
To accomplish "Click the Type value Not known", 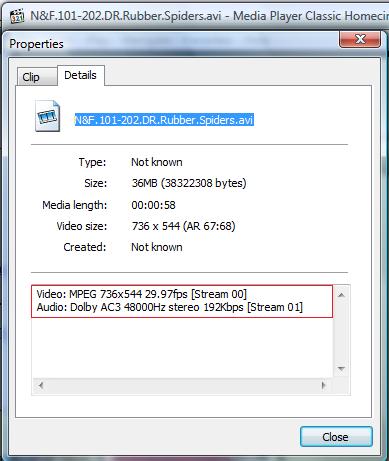I will tap(157, 162).
